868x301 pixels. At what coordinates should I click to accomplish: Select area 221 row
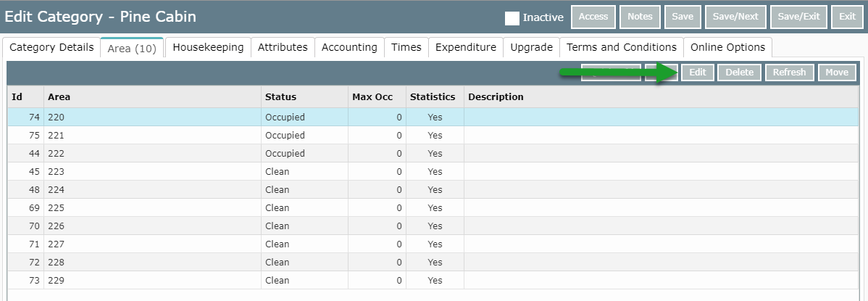433,135
